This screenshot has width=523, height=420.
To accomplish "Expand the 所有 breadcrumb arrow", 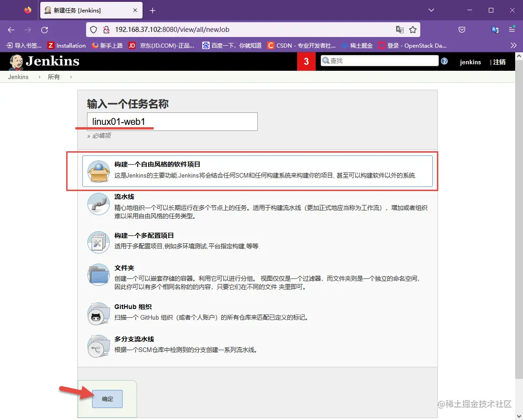I will pos(71,77).
